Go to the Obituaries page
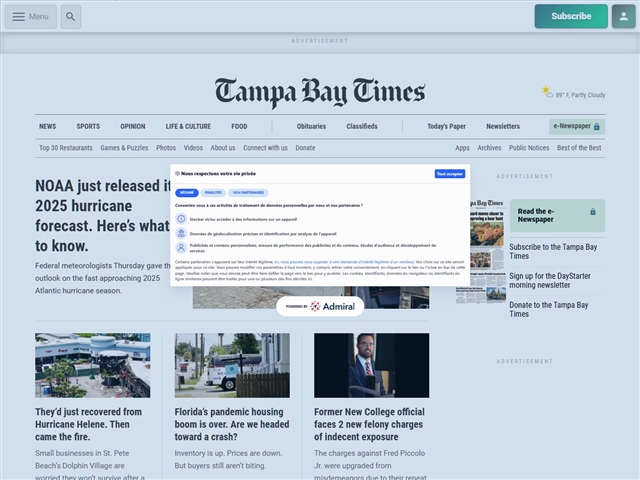The height and width of the screenshot is (480, 640). [x=311, y=127]
